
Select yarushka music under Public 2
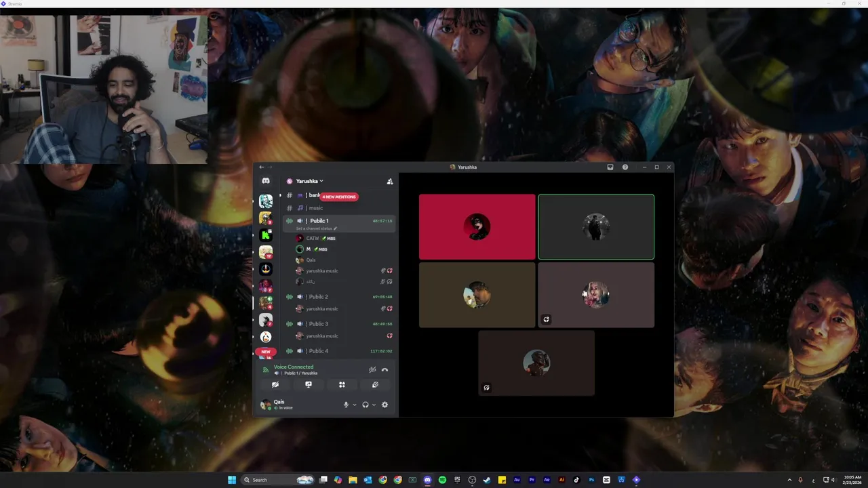(x=344, y=309)
